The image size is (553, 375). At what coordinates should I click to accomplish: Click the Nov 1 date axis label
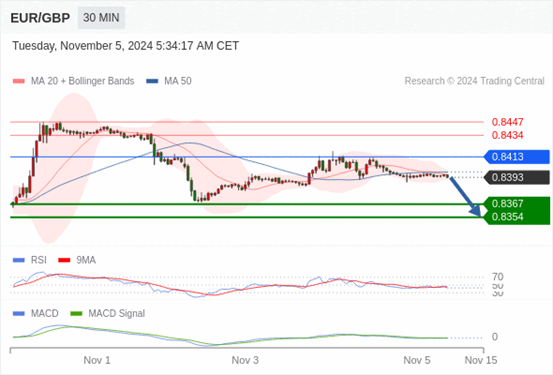tap(97, 361)
